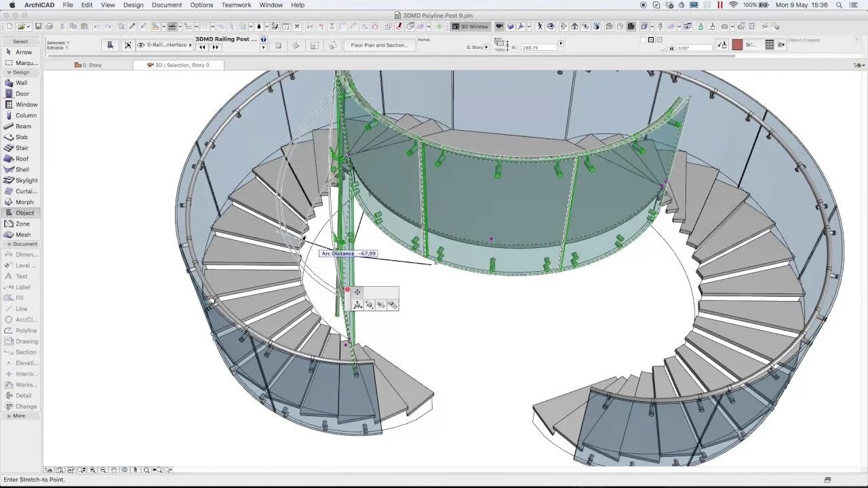This screenshot has height=488, width=868.
Task: Click the syringe inject parameters icon
Action: (143, 26)
